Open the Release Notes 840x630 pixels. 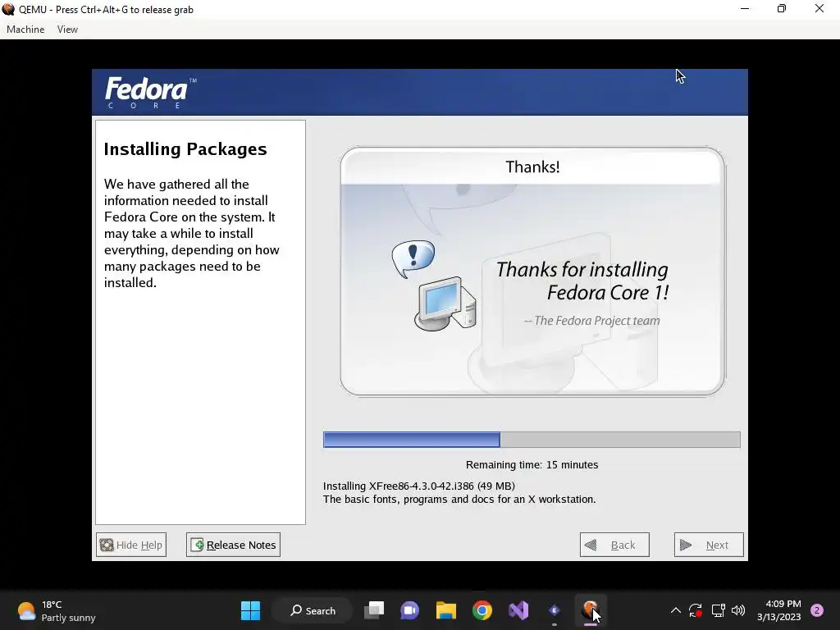click(x=233, y=545)
